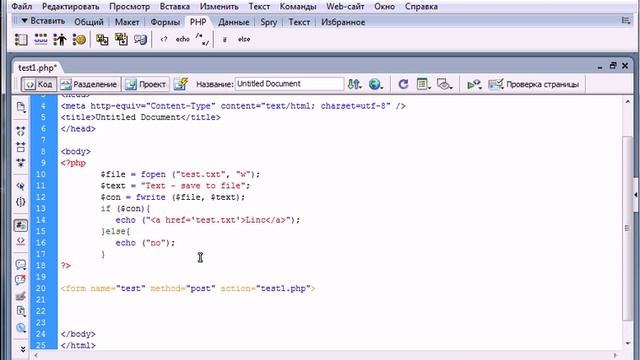Select Формы insert tab
Screen dimensions: 640x360
(x=165, y=22)
